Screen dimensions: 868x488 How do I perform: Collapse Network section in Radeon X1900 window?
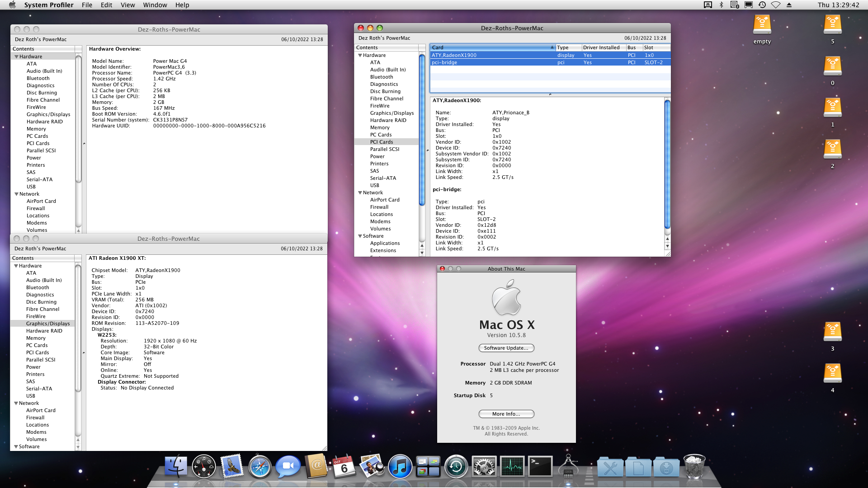(16, 404)
